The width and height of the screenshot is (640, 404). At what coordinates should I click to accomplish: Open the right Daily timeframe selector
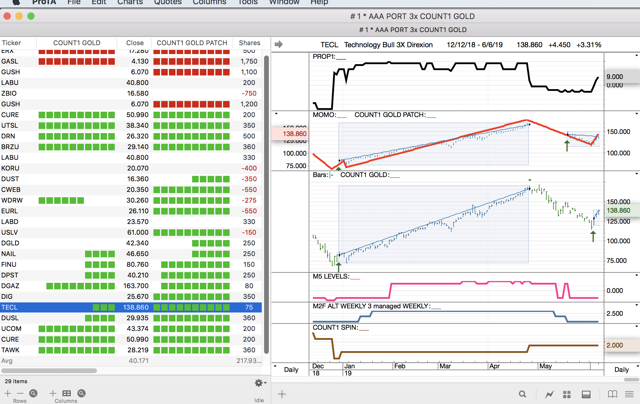tap(621, 369)
